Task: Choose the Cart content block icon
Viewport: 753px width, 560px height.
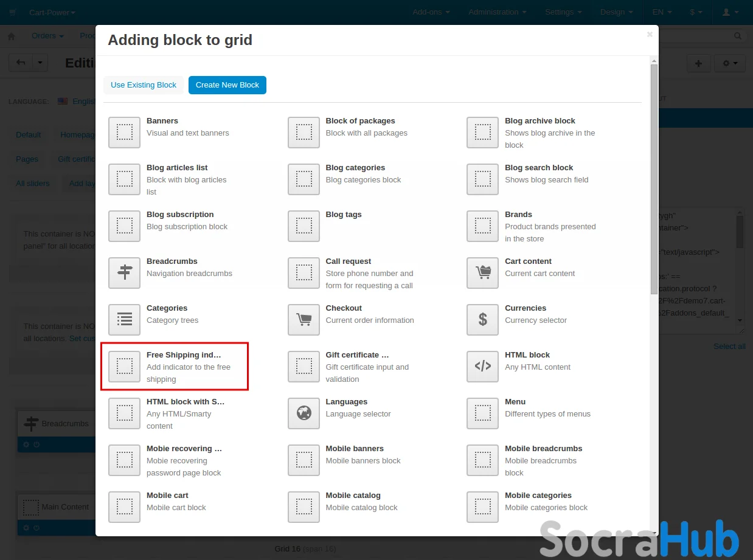Action: [482, 272]
